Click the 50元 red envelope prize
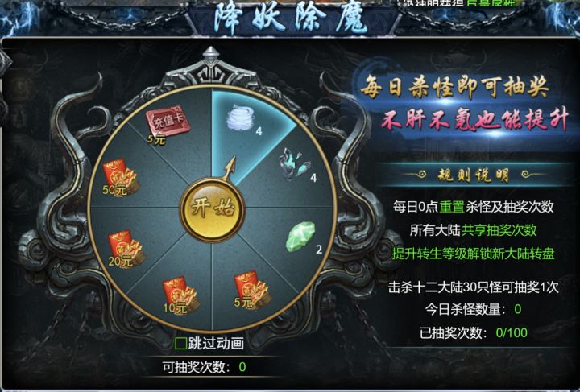This screenshot has width=580, height=392. click(121, 178)
